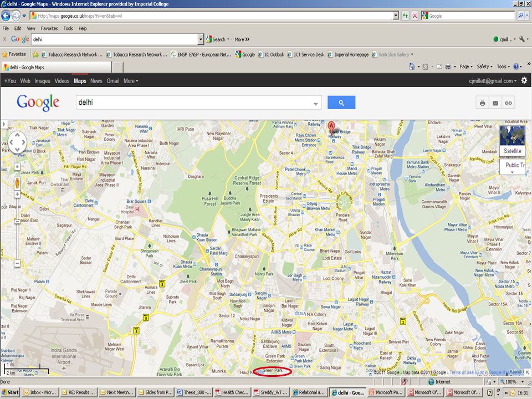Image resolution: width=532 pixels, height=399 pixels.
Task: Click the browser Back arrow button
Action: coord(6,16)
